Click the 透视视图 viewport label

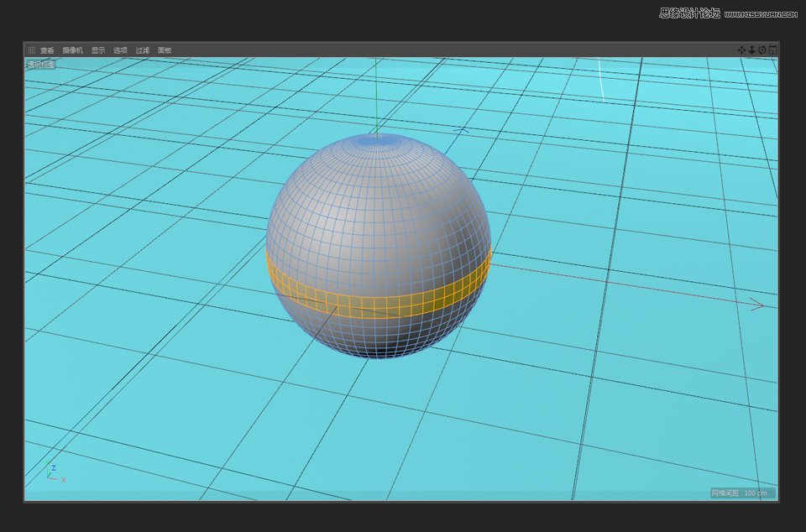pos(39,62)
